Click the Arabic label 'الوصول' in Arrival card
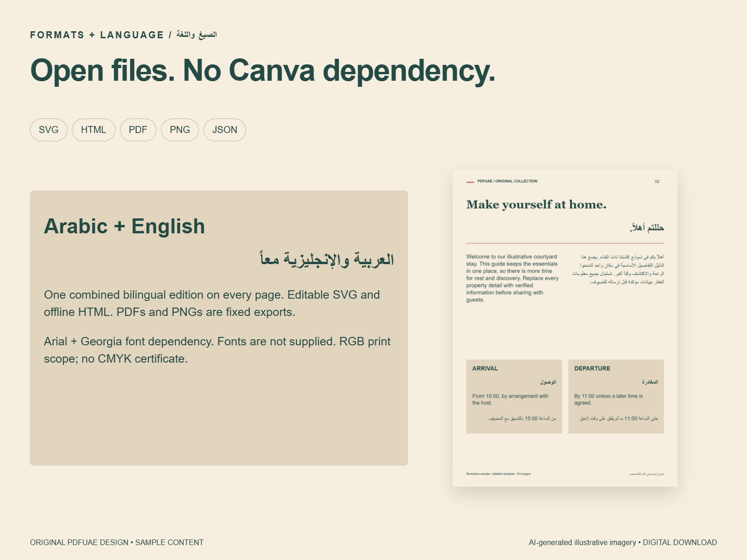The image size is (747, 560). [x=548, y=382]
